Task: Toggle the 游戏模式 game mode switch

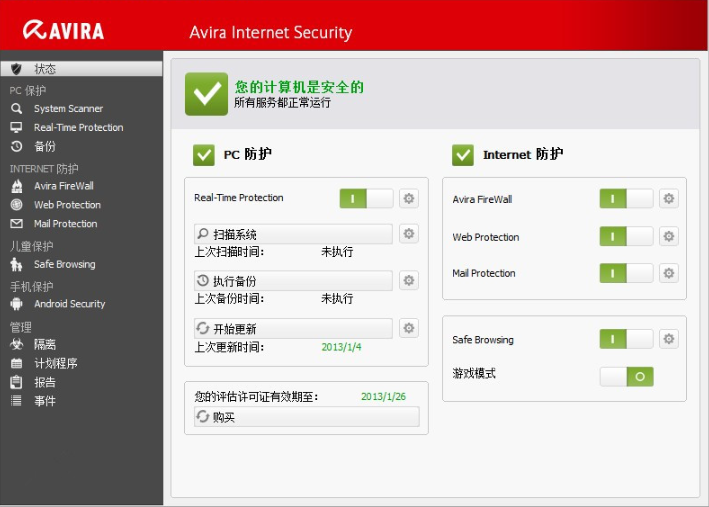Action: tap(626, 376)
